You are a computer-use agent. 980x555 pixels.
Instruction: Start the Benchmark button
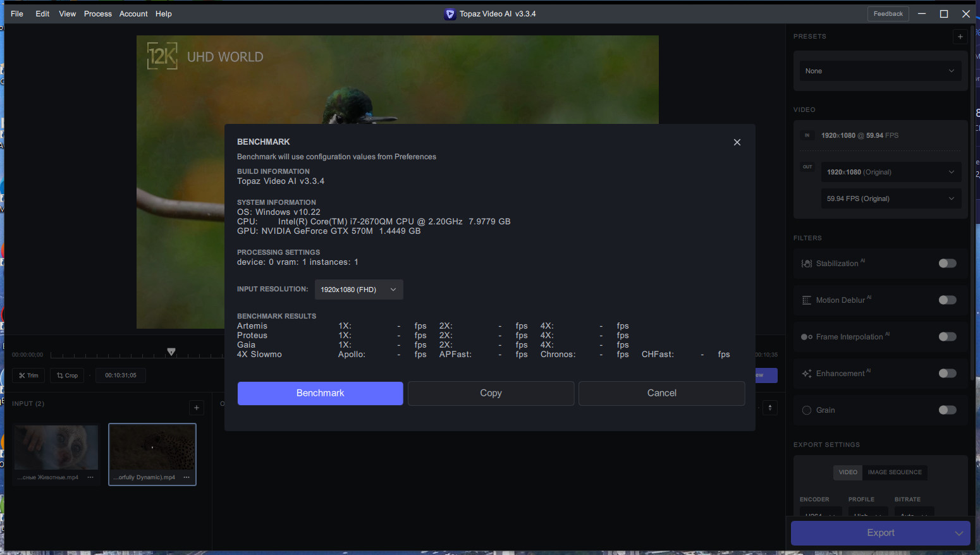[x=320, y=393]
